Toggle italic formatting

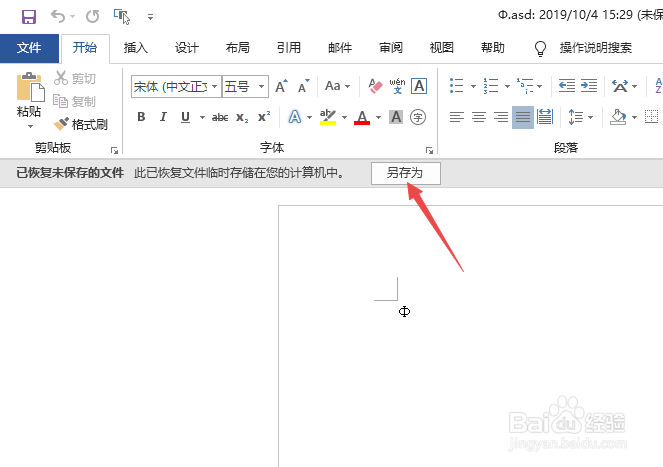click(x=163, y=117)
